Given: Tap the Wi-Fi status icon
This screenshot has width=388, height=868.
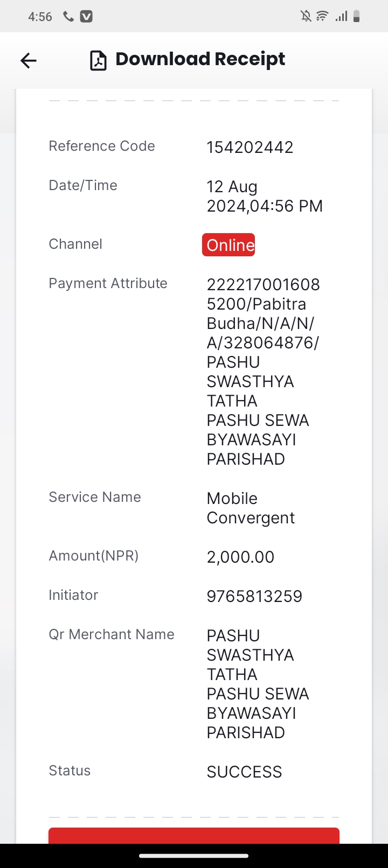Looking at the screenshot, I should [x=322, y=17].
